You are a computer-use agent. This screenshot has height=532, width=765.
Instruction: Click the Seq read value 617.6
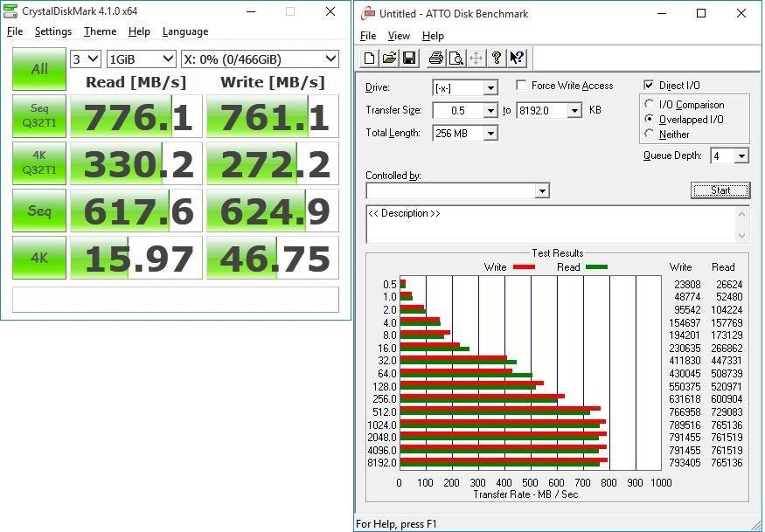tap(136, 211)
